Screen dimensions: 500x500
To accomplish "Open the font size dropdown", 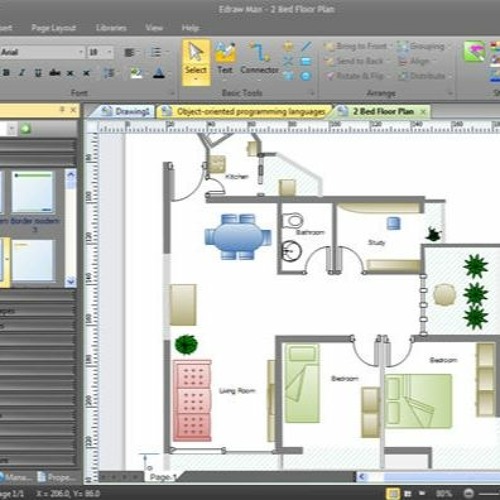I will pos(109,52).
